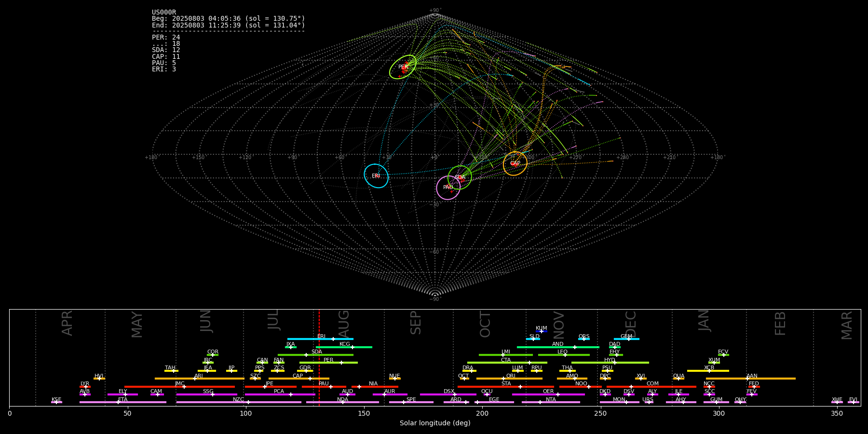This screenshot has width=868, height=434.
Task: Select the STA shower label
Action: click(506, 384)
